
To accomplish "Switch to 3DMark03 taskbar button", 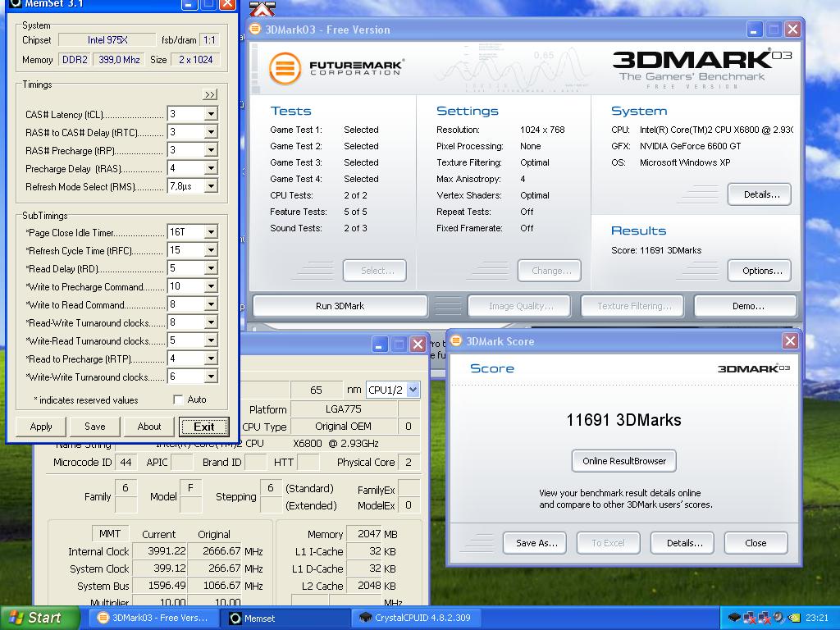I will point(153,618).
